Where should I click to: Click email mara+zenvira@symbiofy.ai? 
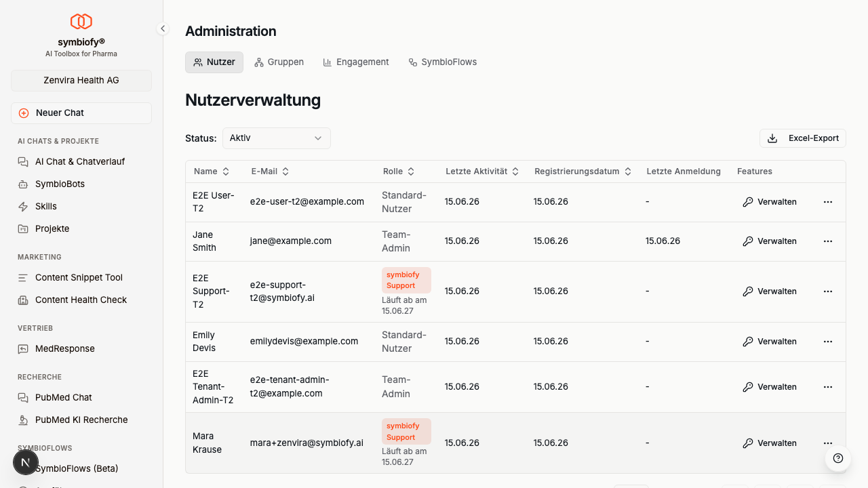pos(307,443)
